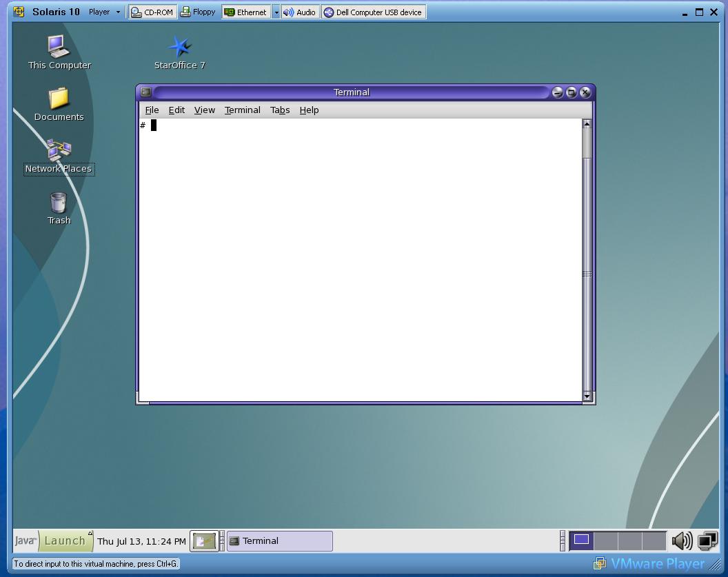Select the Trash desktop icon

pyautogui.click(x=59, y=208)
